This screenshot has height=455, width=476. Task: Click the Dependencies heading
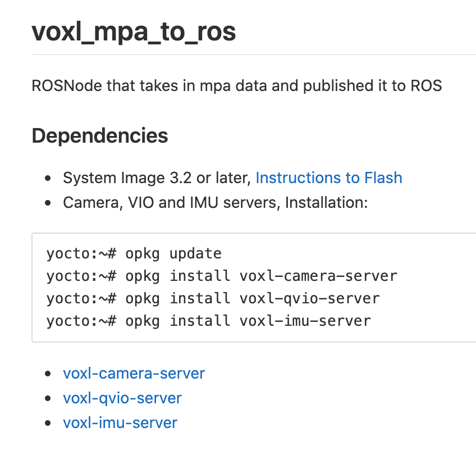99,135
